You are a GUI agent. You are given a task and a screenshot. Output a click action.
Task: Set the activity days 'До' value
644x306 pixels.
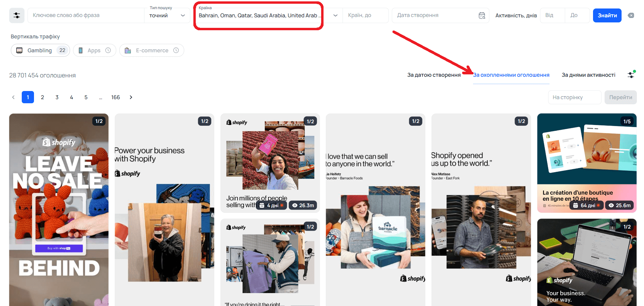577,15
